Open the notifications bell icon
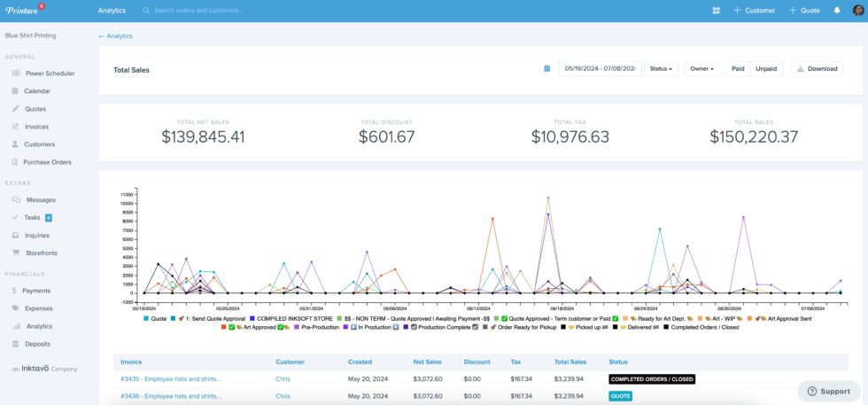 837,11
